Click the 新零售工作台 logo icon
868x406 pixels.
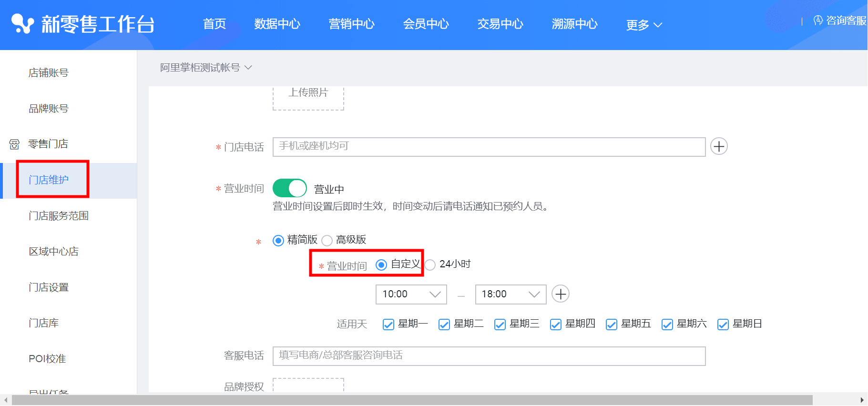[22, 24]
